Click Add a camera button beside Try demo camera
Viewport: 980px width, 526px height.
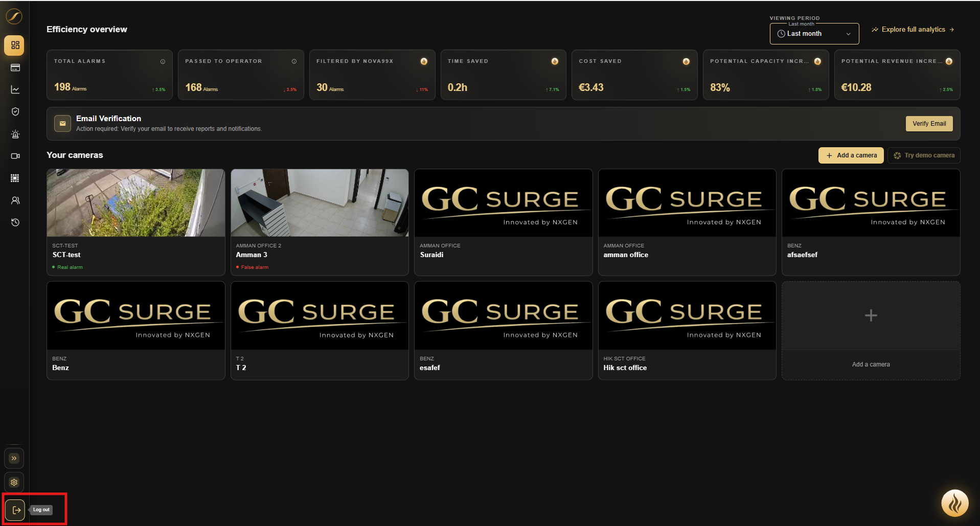pyautogui.click(x=851, y=155)
